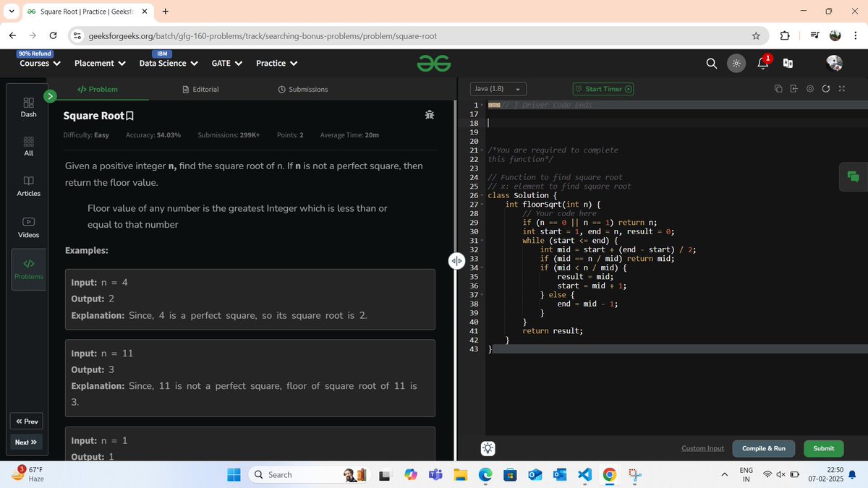
Task: Open the Chrome tab search chevron
Action: [x=11, y=12]
